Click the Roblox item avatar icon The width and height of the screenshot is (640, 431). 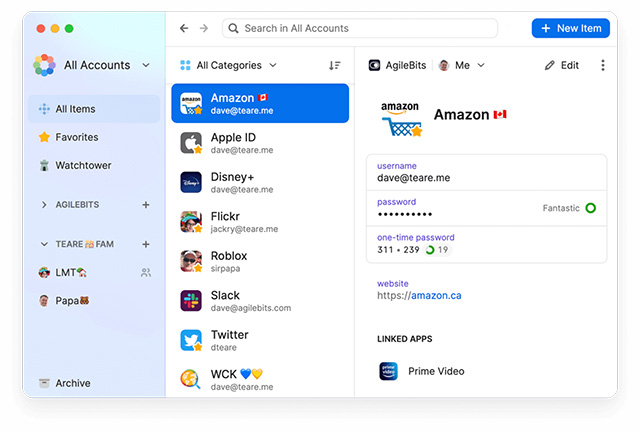point(191,261)
